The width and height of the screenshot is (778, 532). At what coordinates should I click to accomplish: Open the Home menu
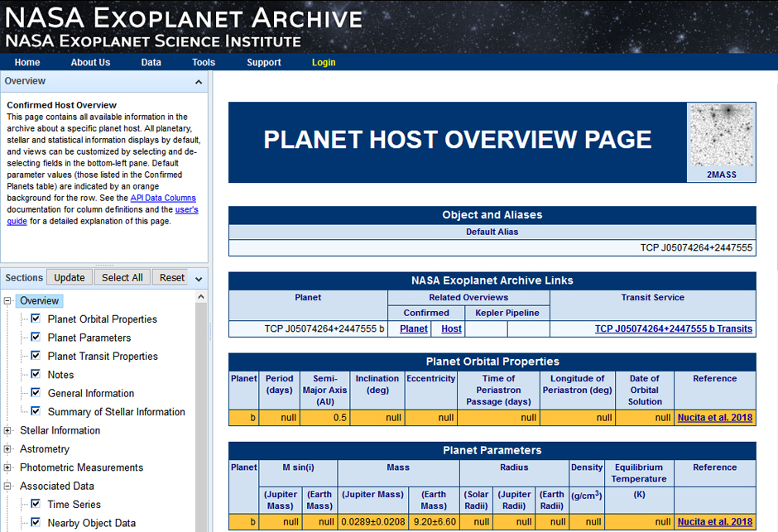[27, 63]
